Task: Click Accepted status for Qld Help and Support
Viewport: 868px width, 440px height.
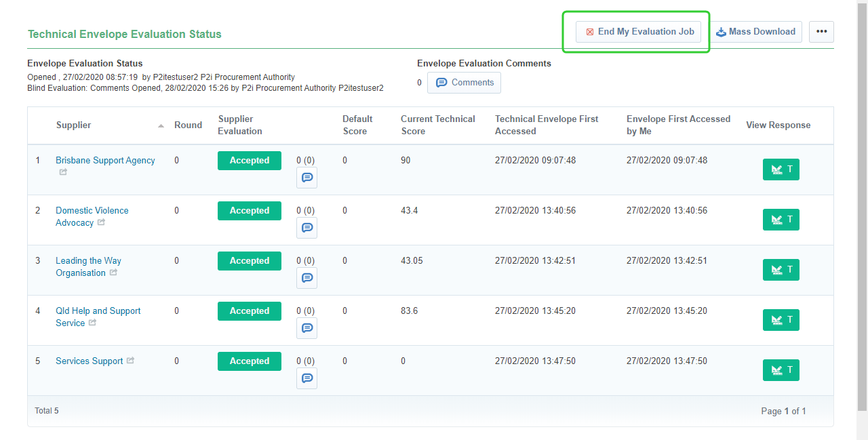Action: click(249, 311)
